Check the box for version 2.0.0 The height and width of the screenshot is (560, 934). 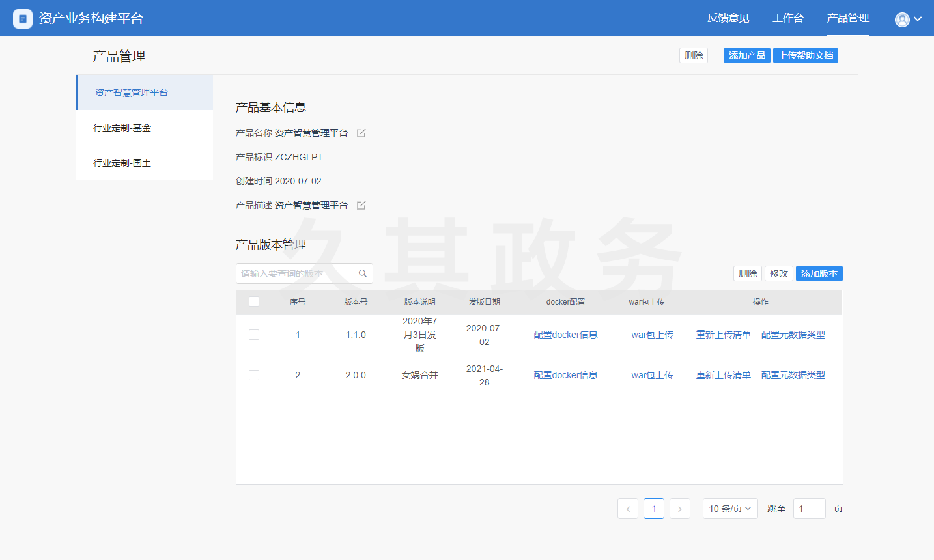pyautogui.click(x=254, y=375)
